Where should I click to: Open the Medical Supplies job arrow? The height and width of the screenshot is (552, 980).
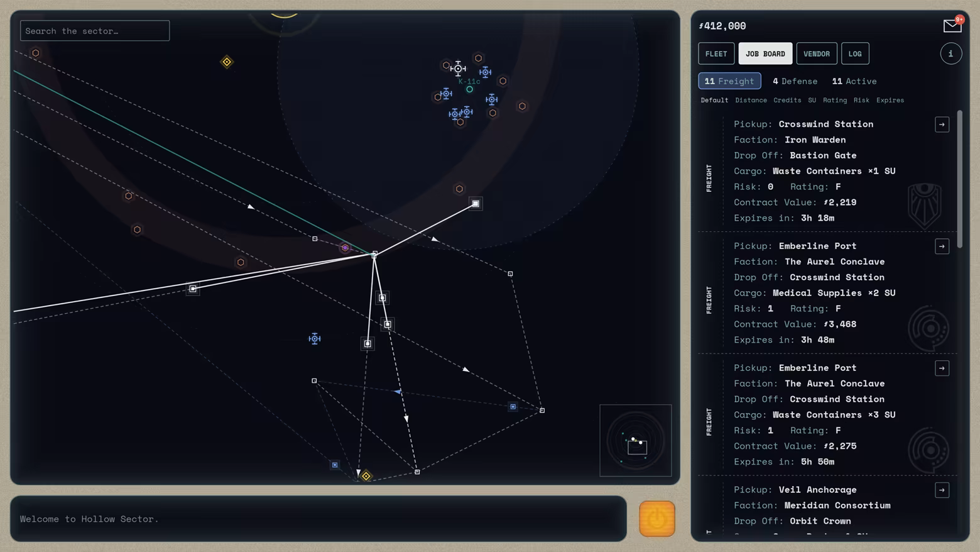[x=942, y=246]
